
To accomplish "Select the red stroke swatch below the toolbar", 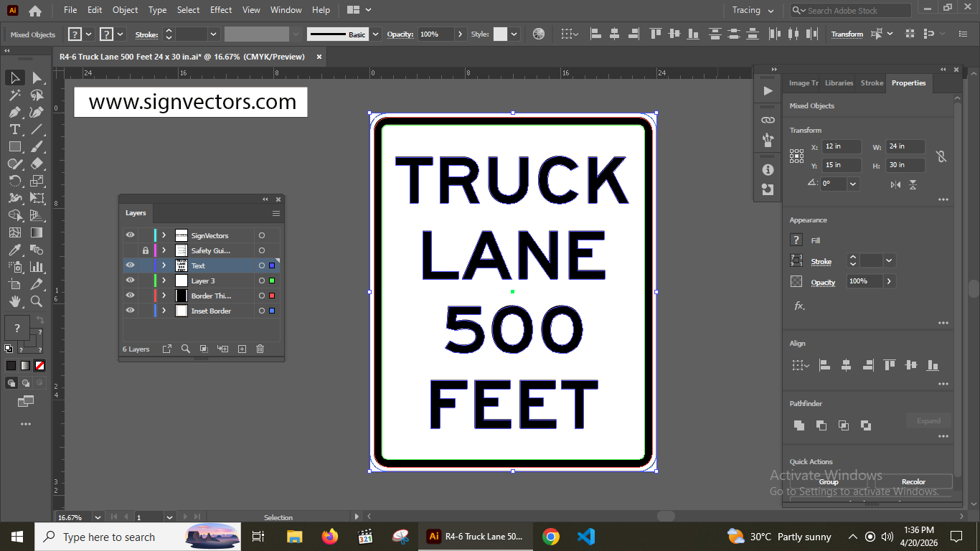I will (x=39, y=365).
